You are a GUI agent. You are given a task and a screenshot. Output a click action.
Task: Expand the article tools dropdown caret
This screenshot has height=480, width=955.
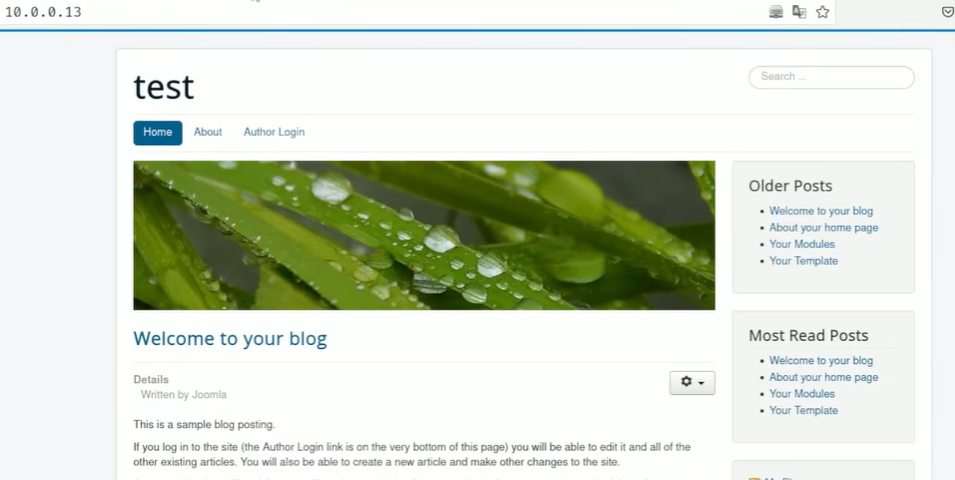[x=701, y=383]
